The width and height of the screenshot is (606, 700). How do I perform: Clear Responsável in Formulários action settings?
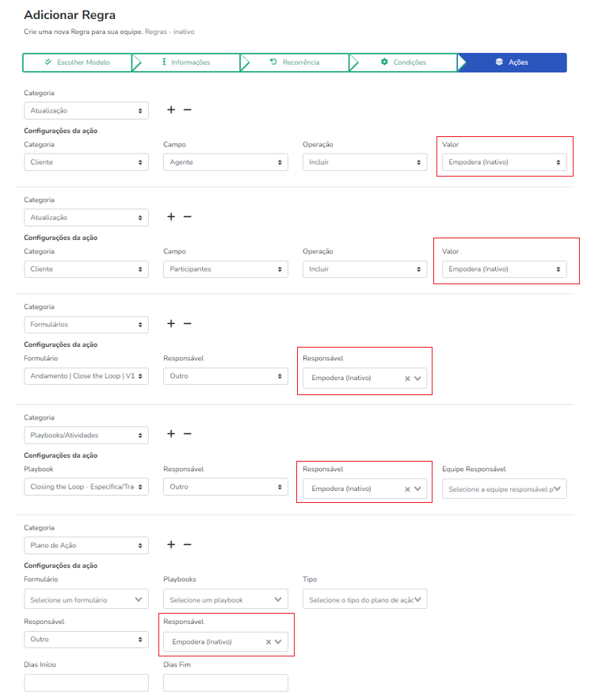pyautogui.click(x=407, y=379)
